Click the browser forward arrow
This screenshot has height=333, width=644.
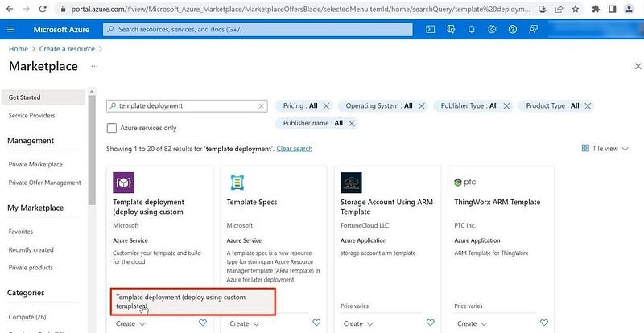tap(26, 9)
